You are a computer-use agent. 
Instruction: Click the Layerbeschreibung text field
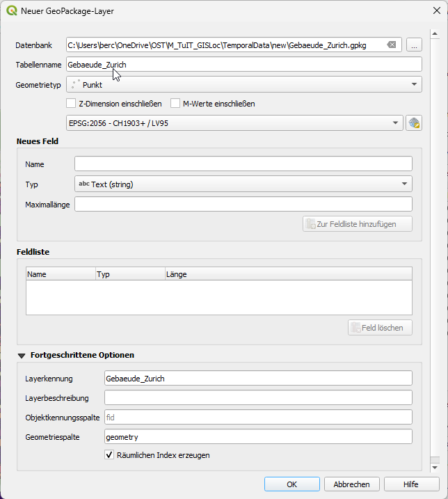(257, 397)
